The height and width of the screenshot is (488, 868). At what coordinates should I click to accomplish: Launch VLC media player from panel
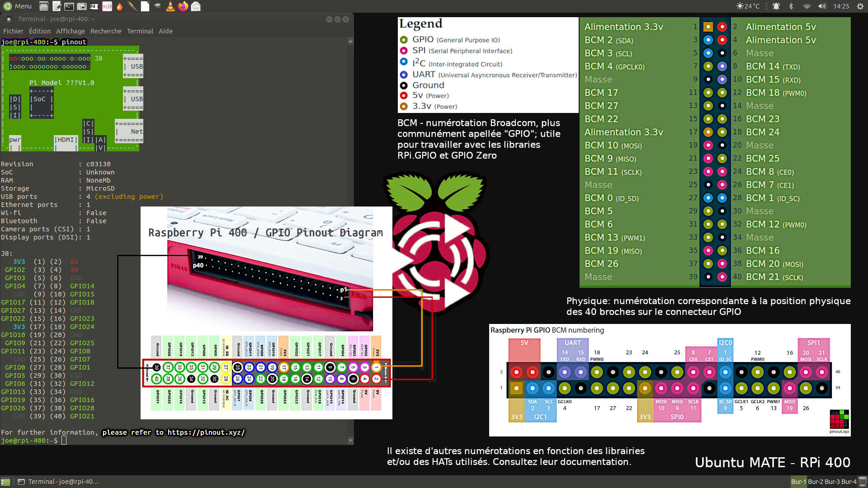170,6
